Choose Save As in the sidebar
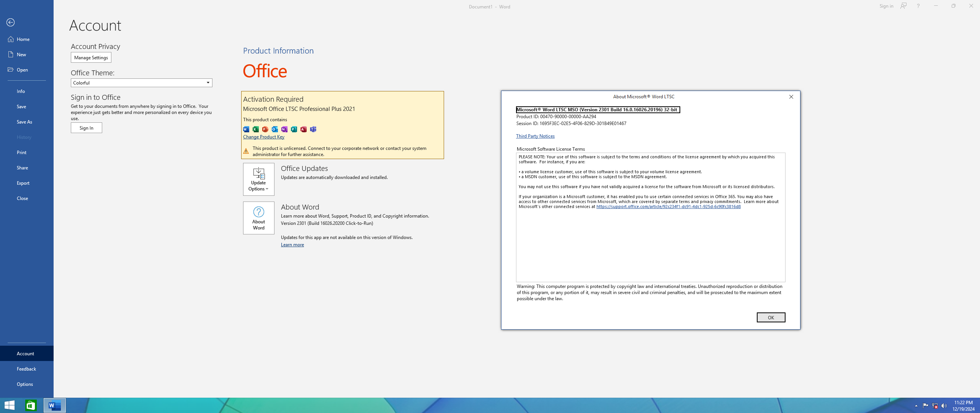Screen dimensions: 980x413 click(27, 122)
